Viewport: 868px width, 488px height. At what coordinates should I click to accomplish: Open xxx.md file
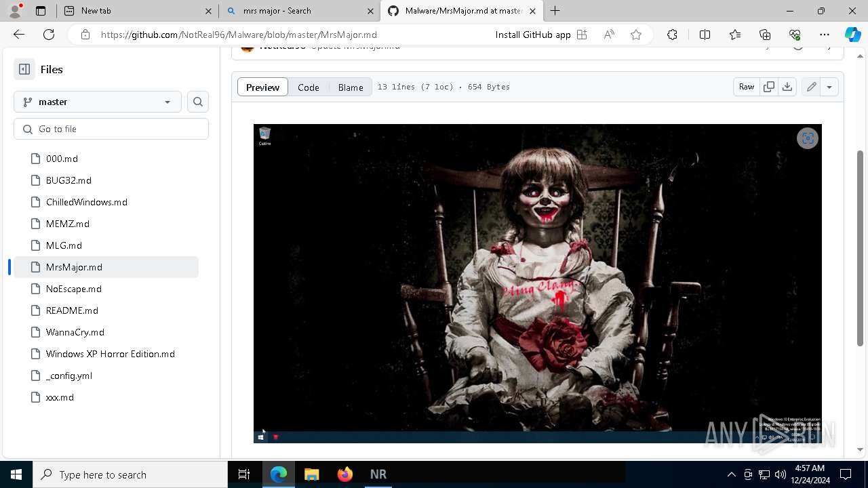click(106, 397)
